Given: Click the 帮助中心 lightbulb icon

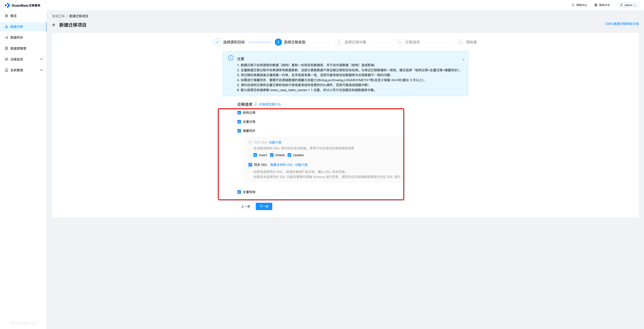Looking at the screenshot, I should 573,5.
